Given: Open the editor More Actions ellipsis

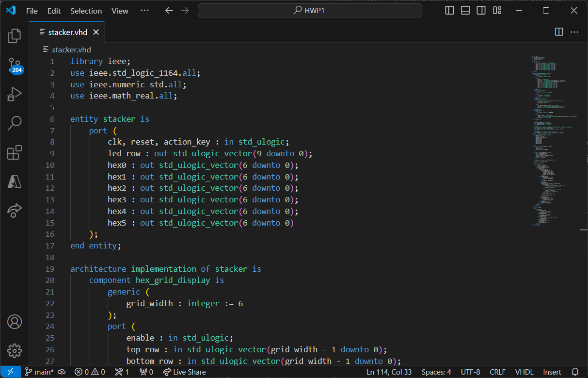Looking at the screenshot, I should pyautogui.click(x=574, y=32).
